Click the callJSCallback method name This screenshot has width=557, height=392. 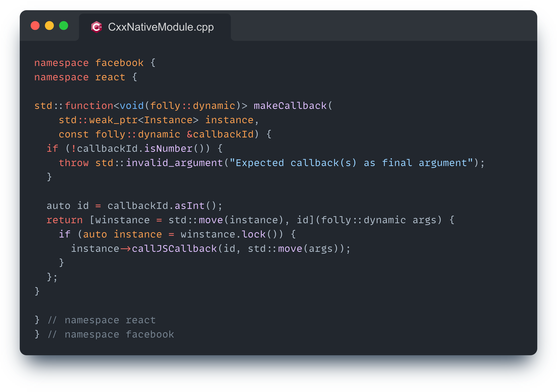174,249
